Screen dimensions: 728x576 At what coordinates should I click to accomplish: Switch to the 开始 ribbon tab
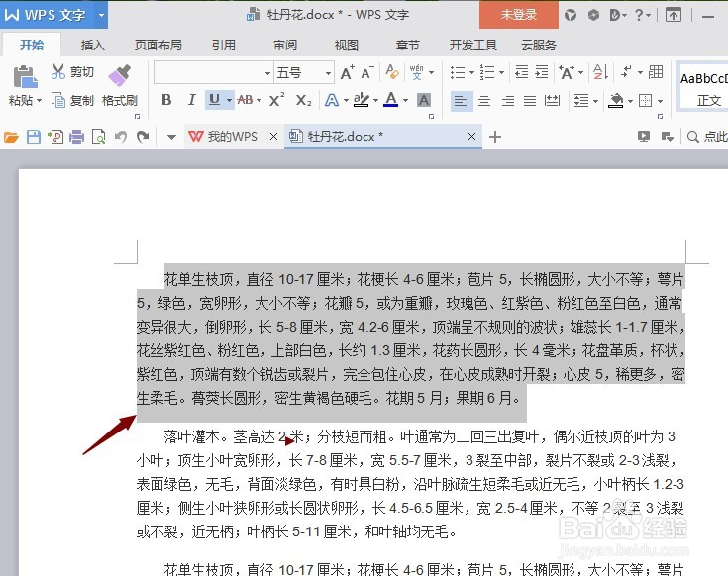32,45
